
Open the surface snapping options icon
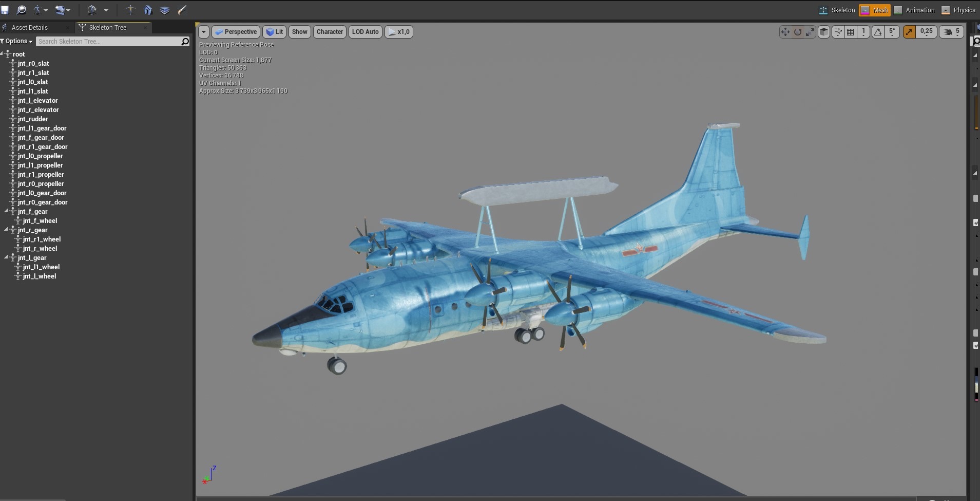coord(838,32)
